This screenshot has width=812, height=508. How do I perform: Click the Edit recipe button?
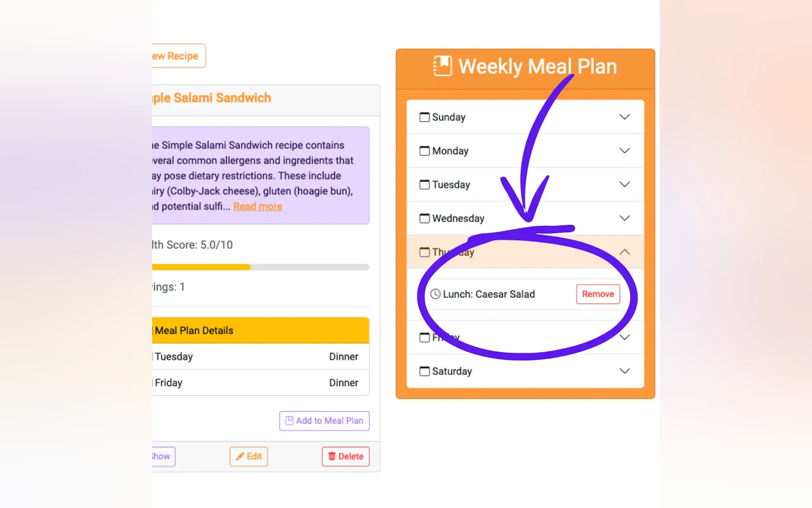coord(248,456)
